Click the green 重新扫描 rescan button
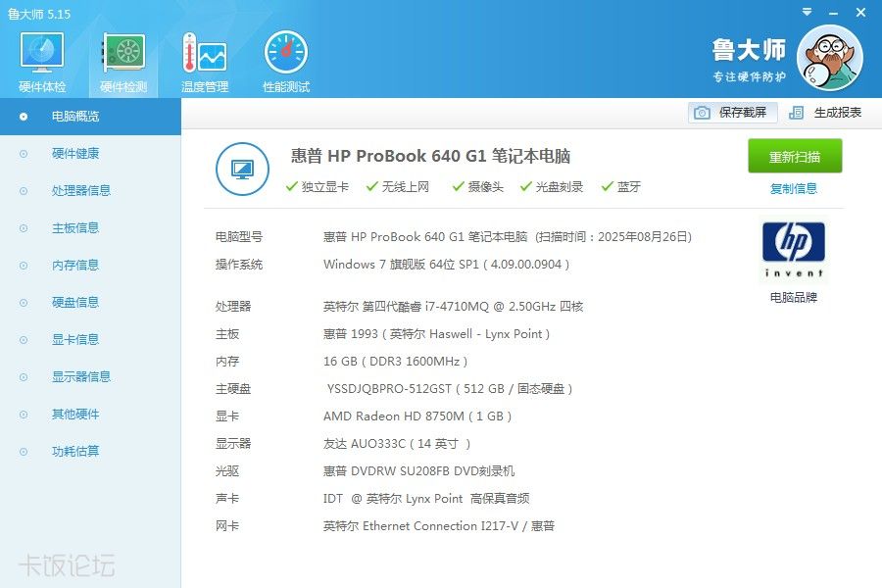Viewport: 882px width, 588px height. click(795, 157)
